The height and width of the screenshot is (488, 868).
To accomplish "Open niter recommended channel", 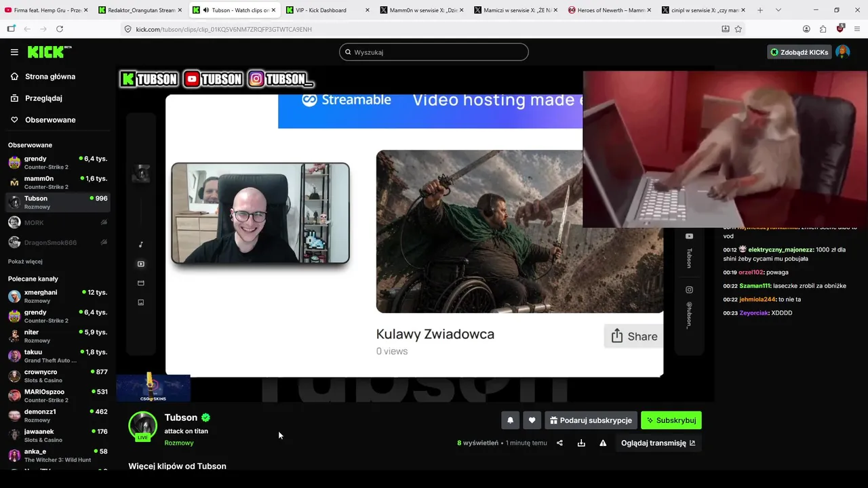I will click(x=58, y=336).
